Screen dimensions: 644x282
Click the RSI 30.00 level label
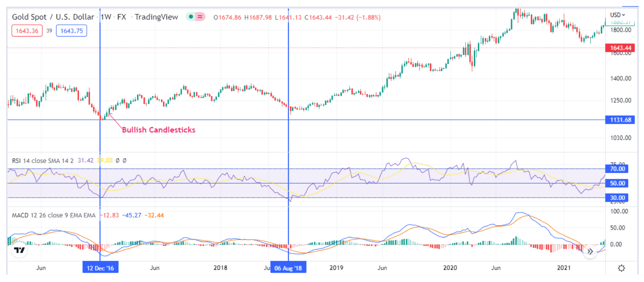click(617, 198)
